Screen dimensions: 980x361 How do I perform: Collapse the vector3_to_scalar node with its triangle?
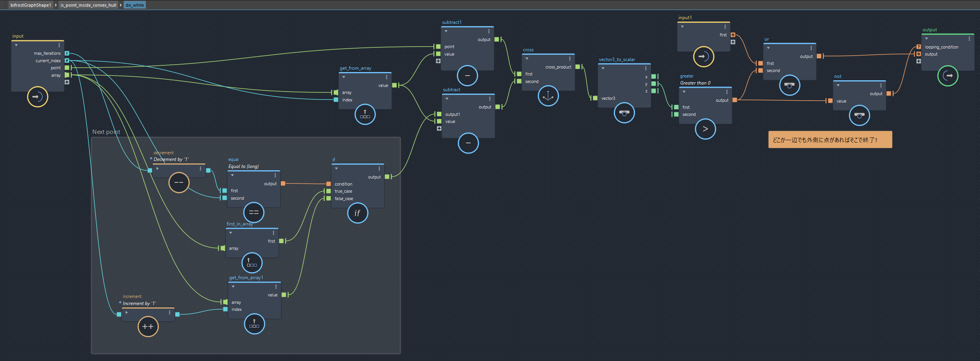(x=603, y=69)
